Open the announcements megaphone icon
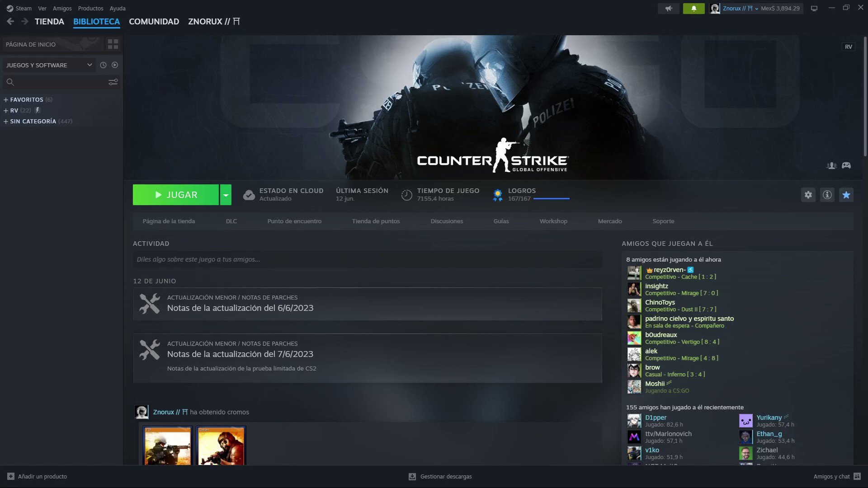 click(669, 8)
